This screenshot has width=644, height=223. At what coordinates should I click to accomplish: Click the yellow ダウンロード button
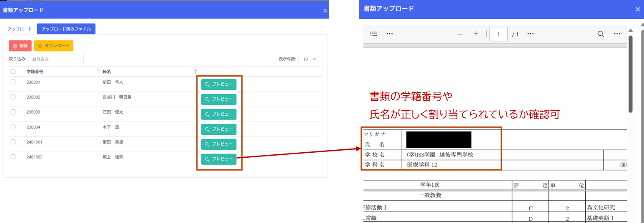(53, 46)
